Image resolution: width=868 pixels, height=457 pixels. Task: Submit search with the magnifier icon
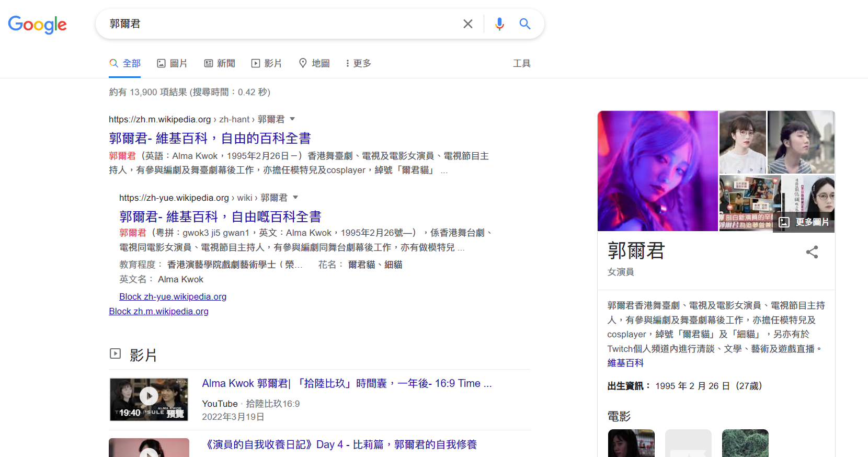525,24
